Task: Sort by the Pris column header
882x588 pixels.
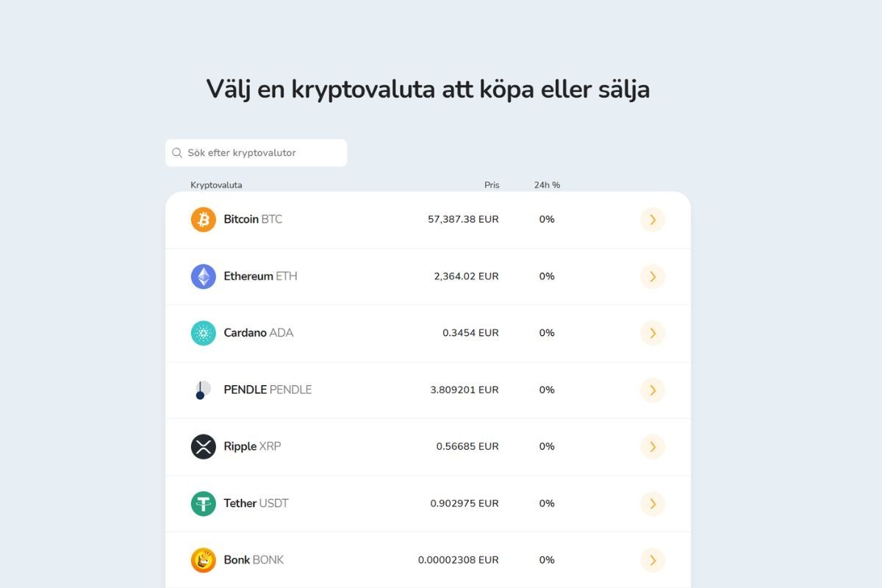Action: (x=492, y=184)
